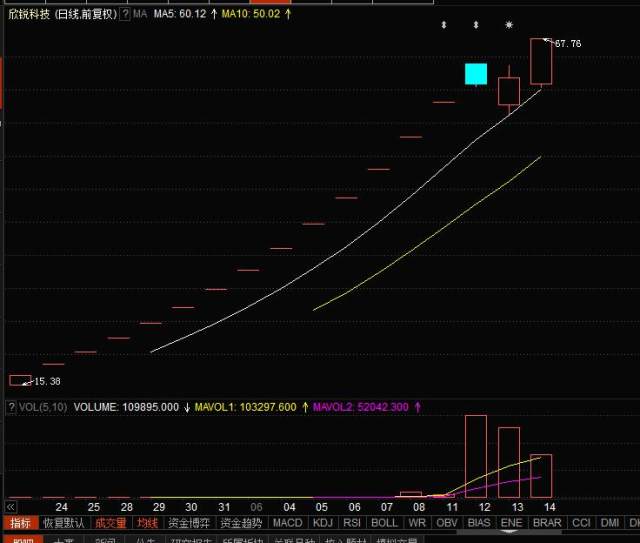The width and height of the screenshot is (640, 543).
Task: Open the 资金博弈 capital game view
Action: 189,523
